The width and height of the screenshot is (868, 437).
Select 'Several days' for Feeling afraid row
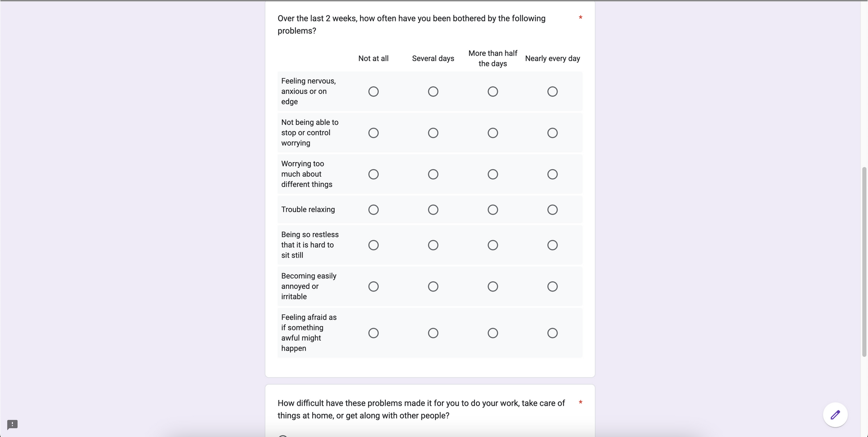coord(433,333)
